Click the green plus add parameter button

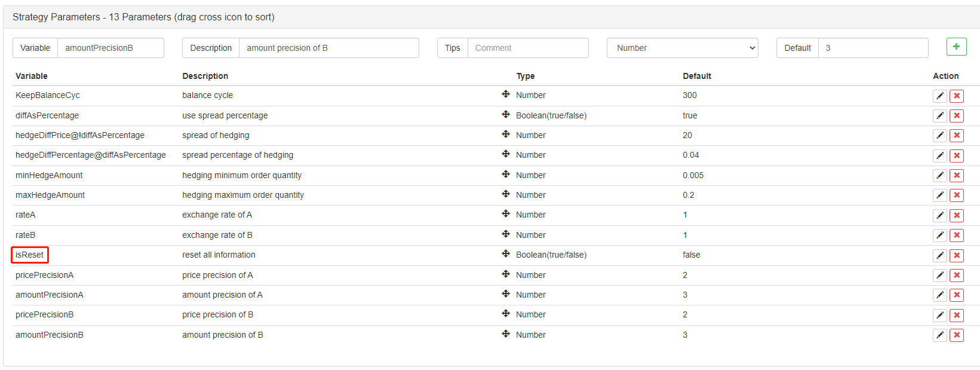(x=956, y=47)
